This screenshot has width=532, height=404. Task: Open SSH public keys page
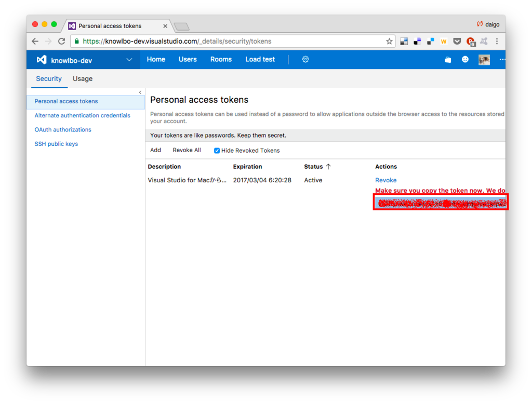(56, 144)
